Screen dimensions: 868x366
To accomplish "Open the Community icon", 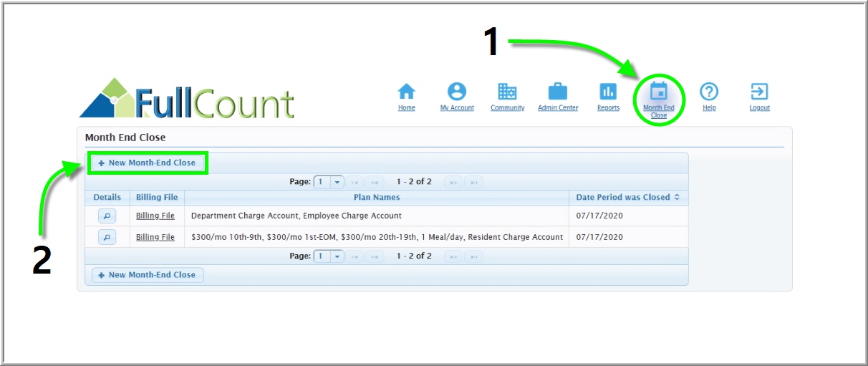I will click(x=507, y=92).
